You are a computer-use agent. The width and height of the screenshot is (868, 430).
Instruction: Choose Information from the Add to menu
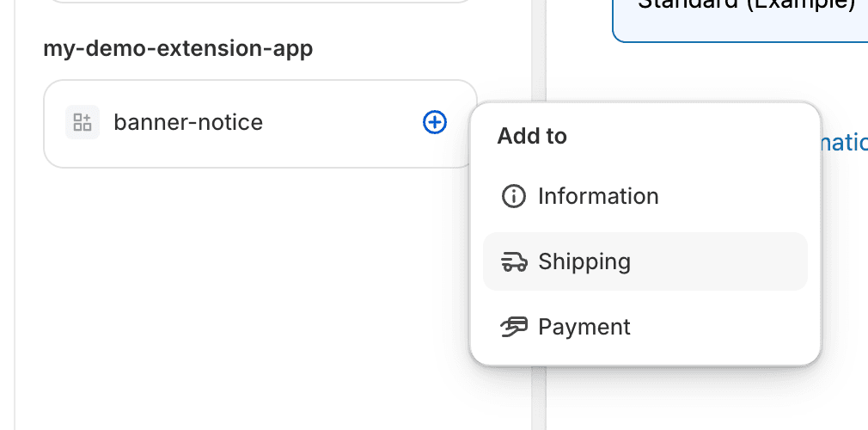tap(598, 197)
